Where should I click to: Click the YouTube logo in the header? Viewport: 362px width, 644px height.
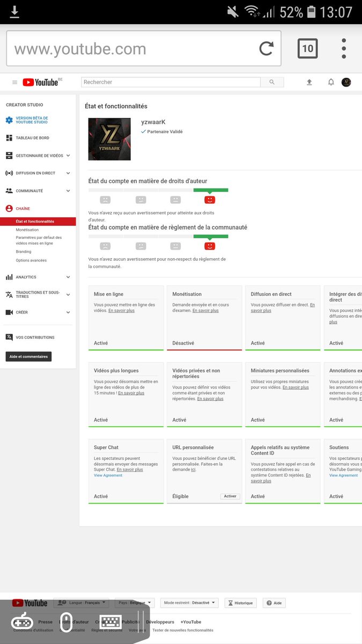pos(40,82)
